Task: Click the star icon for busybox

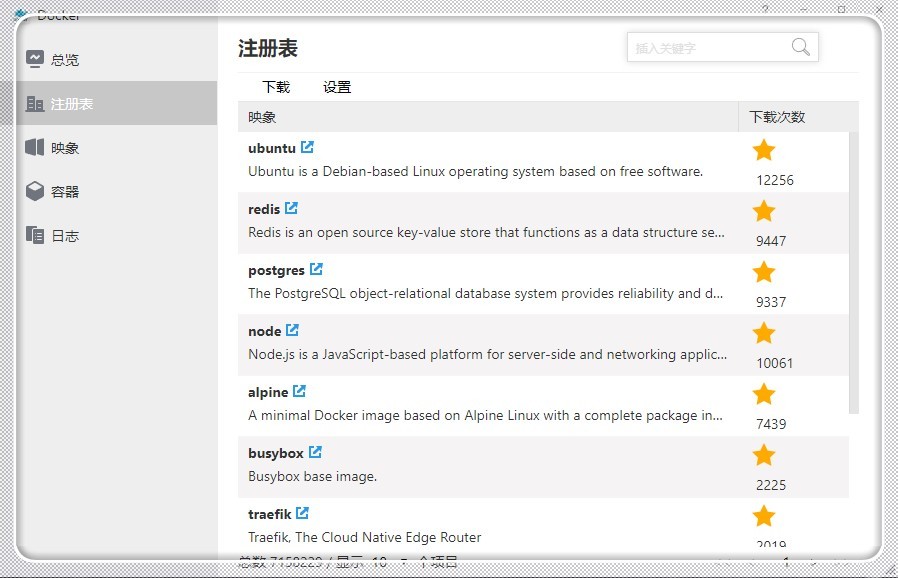Action: pos(764,455)
